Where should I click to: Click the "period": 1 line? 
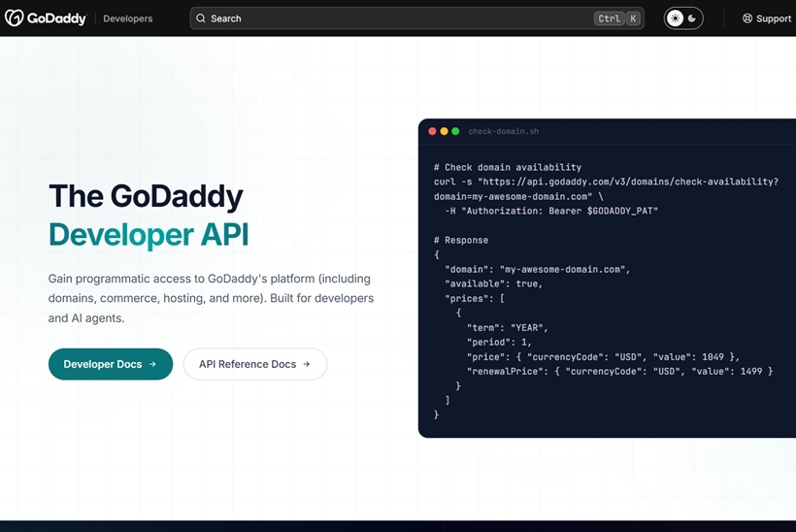(x=499, y=342)
